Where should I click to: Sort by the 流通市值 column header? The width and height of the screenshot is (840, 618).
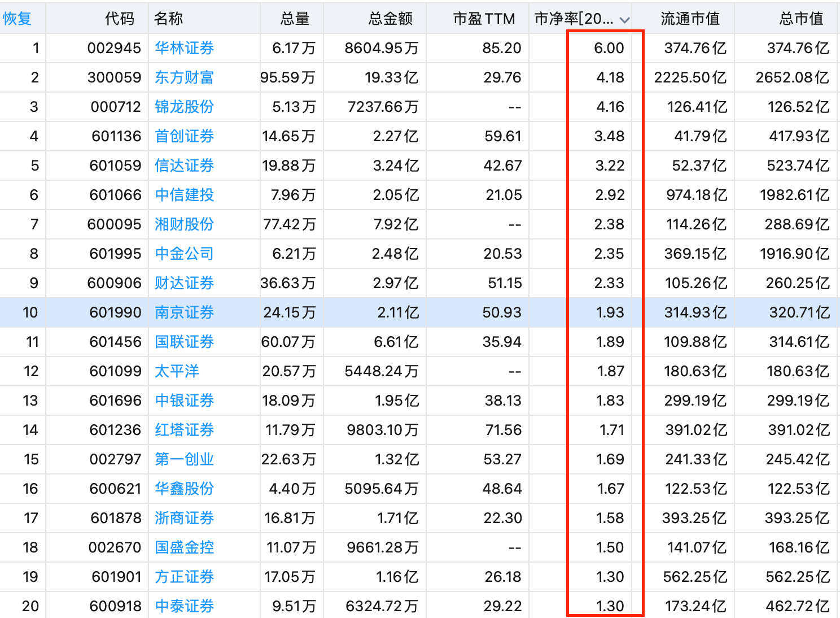tap(690, 19)
